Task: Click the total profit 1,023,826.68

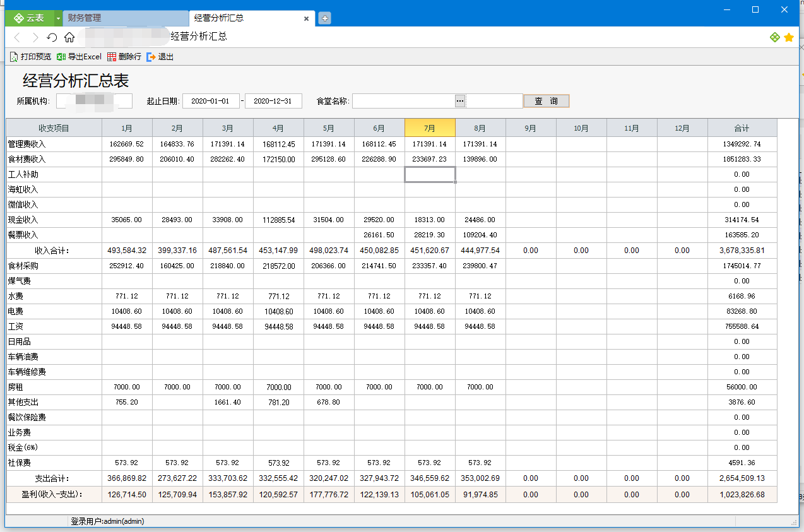Action: pyautogui.click(x=742, y=495)
